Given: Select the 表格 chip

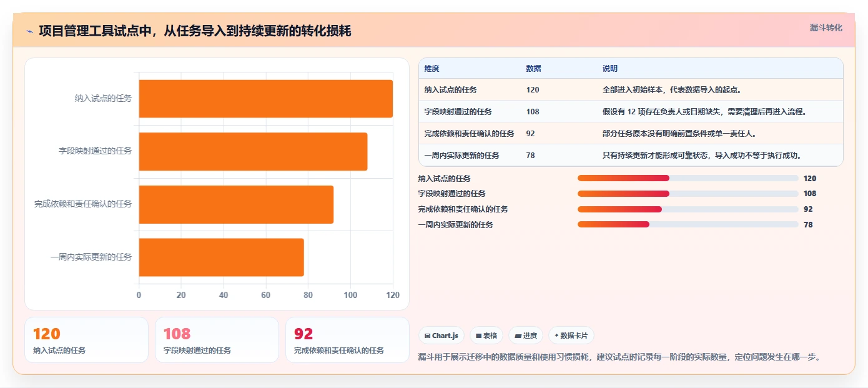Looking at the screenshot, I should [x=486, y=336].
